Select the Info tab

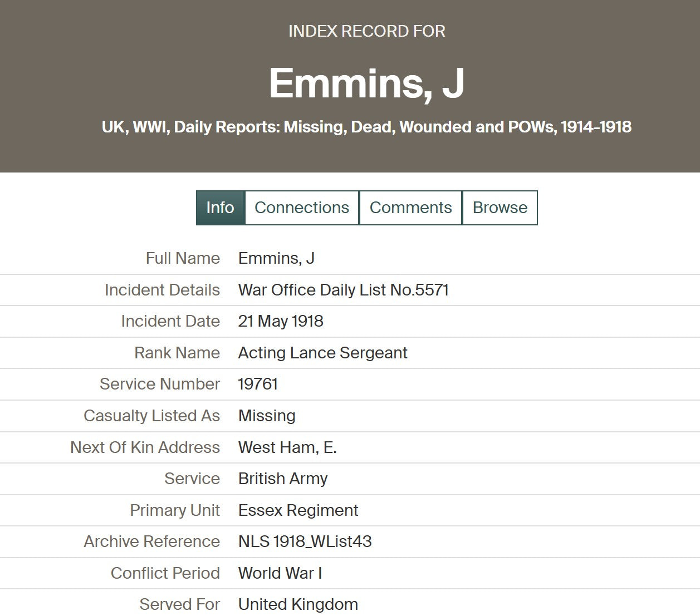pyautogui.click(x=220, y=208)
